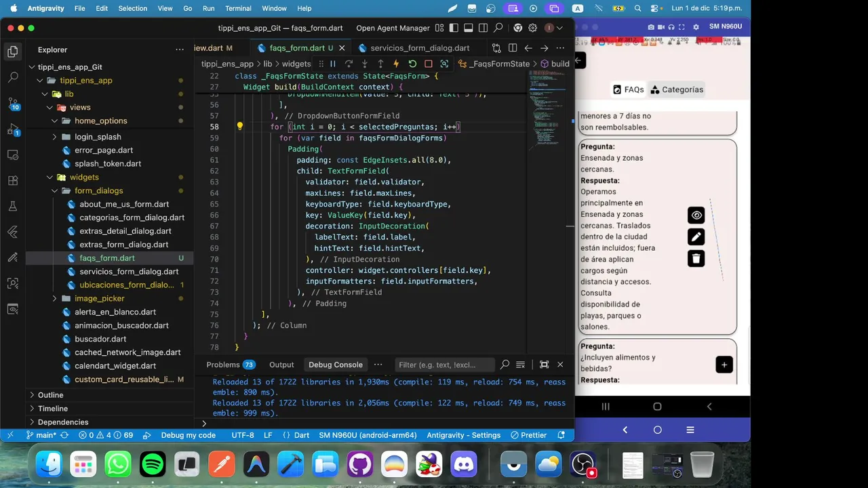Open account dropdown chevron in title bar
Viewport: 868px width, 488px height.
click(560, 28)
